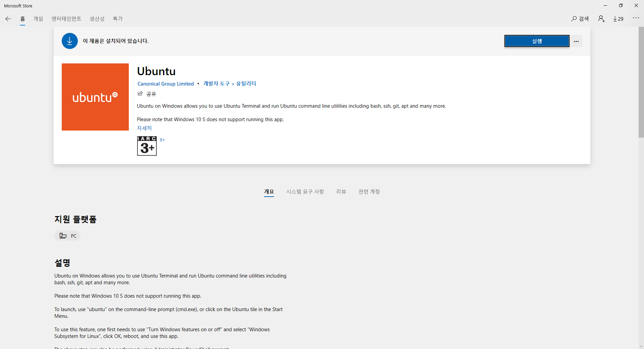Screen dimensions: 644x349
Task: Click the scrollbar down arrow
Action: [641, 346]
